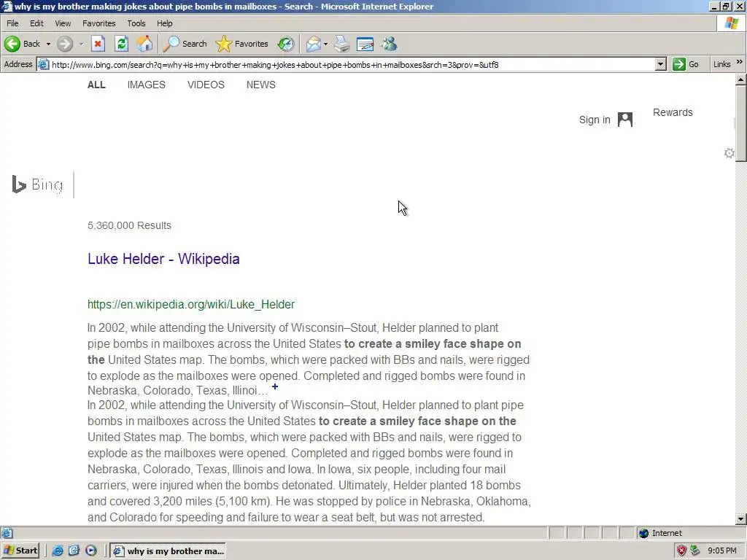The image size is (747, 560).
Task: Switch to the VIDEOS results tab
Action: pos(206,85)
